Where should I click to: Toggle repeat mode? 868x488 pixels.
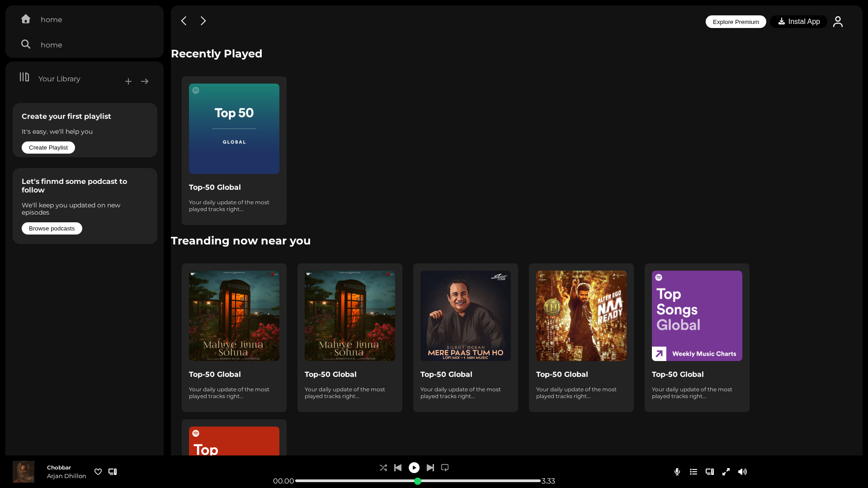click(x=445, y=468)
